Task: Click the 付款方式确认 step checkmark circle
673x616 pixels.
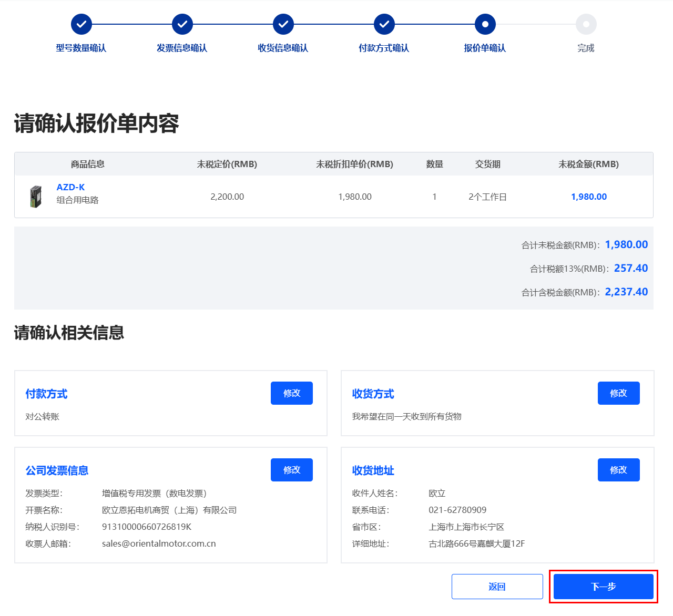Action: pyautogui.click(x=384, y=24)
